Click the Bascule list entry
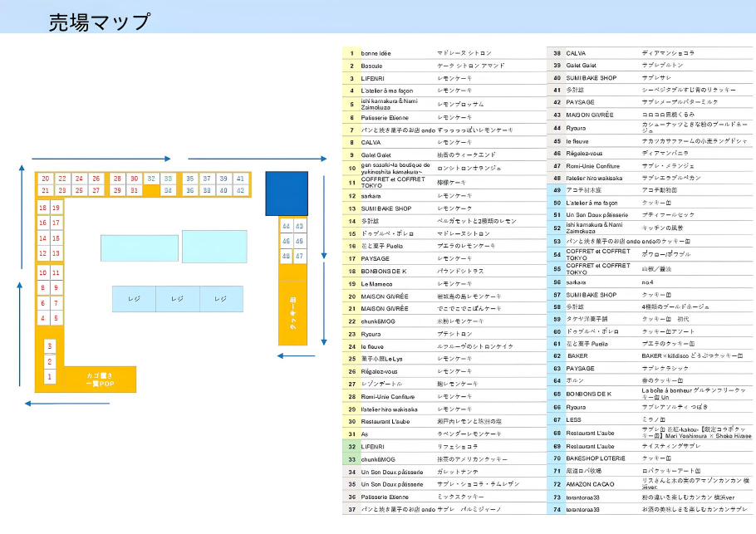This screenshot has height=534, width=756. tap(371, 66)
